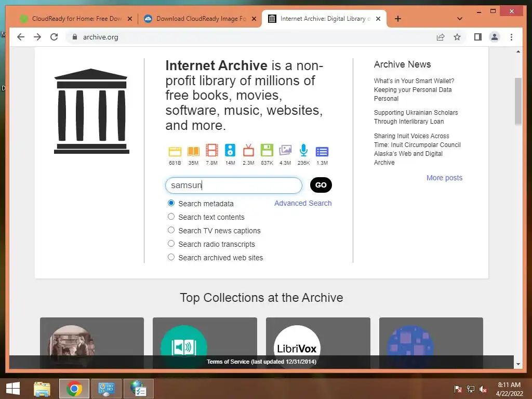532x399 pixels.
Task: Select the Search archived web sites option
Action: [171, 257]
